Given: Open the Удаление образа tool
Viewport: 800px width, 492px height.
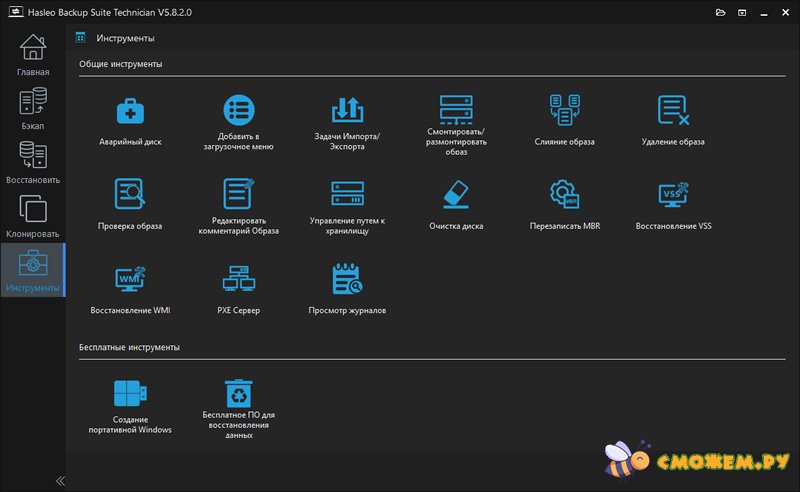Looking at the screenshot, I should tap(673, 110).
